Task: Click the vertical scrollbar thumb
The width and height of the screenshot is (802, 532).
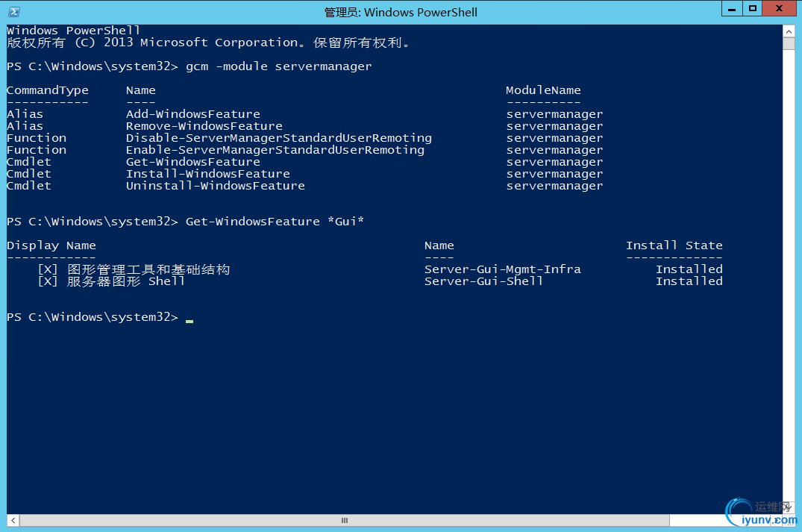Action: coord(789,43)
